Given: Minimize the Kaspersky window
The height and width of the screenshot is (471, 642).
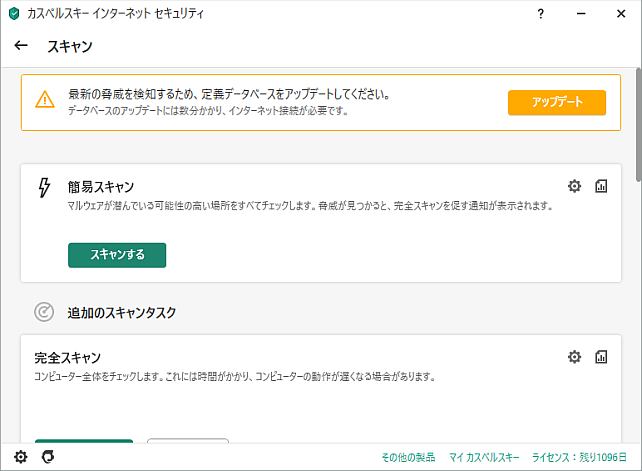Looking at the screenshot, I should [581, 14].
